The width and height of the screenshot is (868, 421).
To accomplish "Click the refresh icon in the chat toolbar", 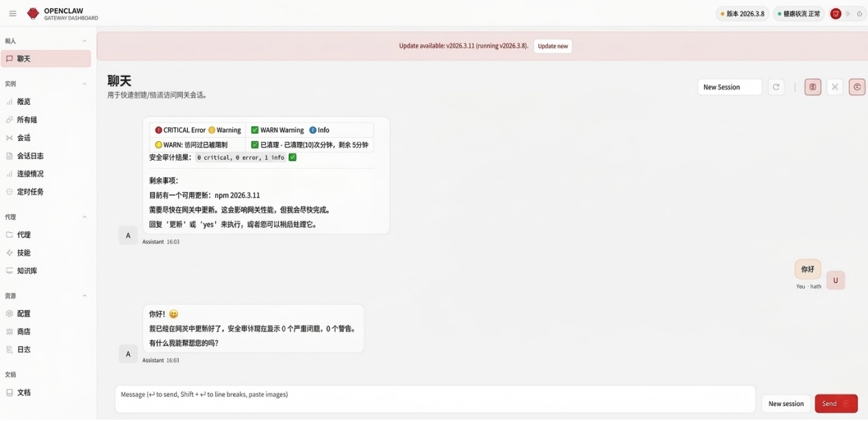I will [776, 86].
